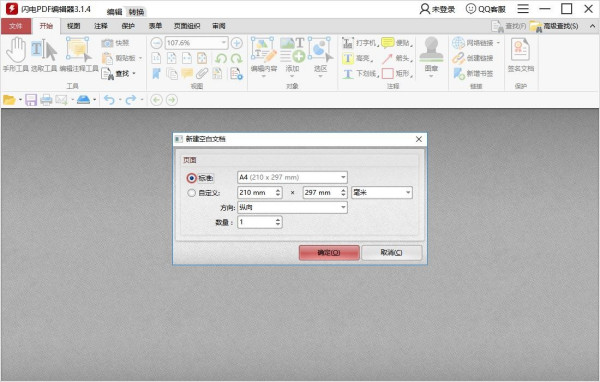Screen dimensions: 600x382
Task: Click the Edit Content icon
Action: [264, 49]
